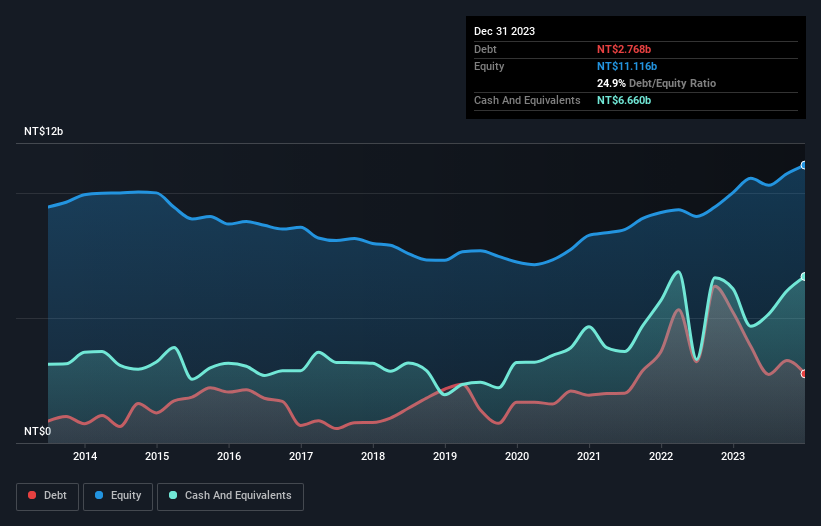821x526 pixels.
Task: Click the 2018 x-axis label
Action: click(x=373, y=456)
